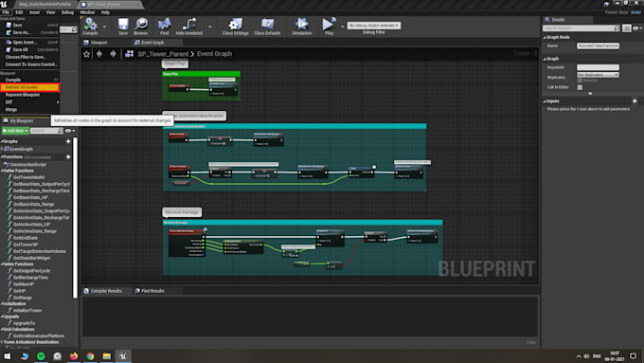
Task: Click the Compile toolbar icon
Action: tap(90, 26)
